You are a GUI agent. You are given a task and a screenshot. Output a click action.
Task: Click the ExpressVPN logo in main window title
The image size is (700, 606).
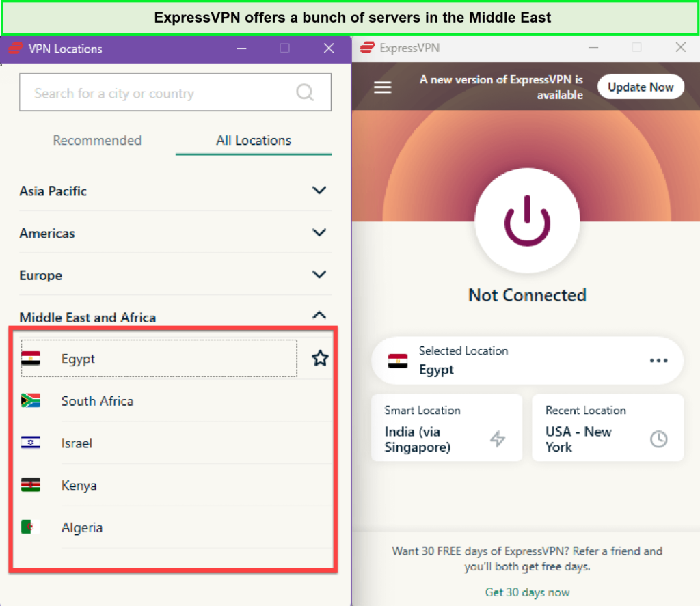tap(367, 47)
